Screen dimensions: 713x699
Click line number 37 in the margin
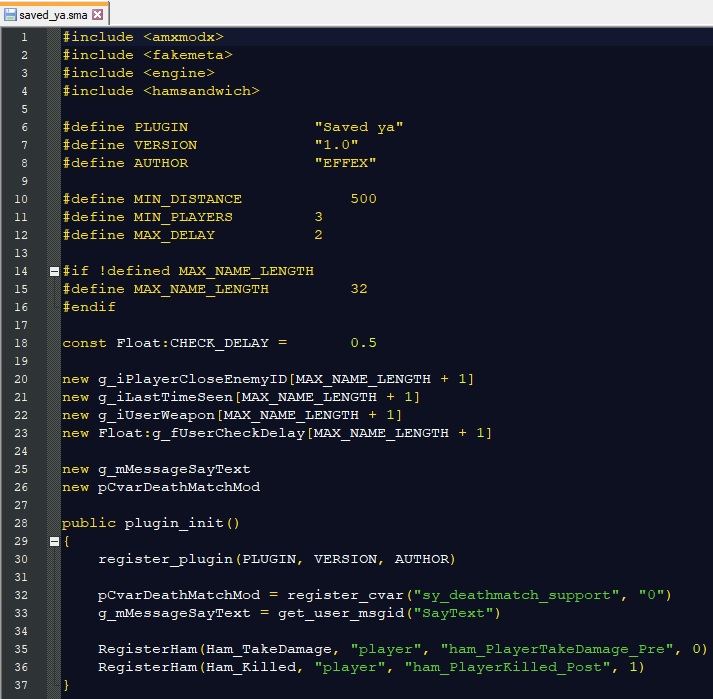click(22, 685)
